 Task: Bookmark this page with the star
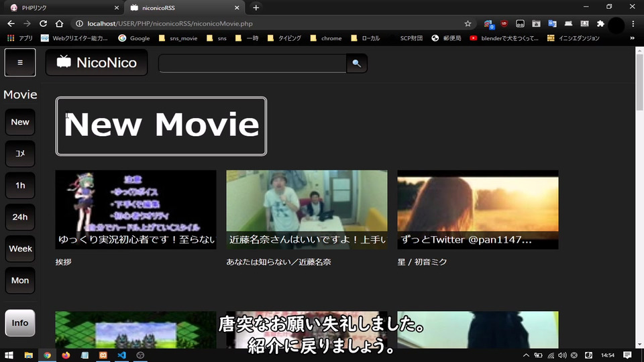[468, 24]
